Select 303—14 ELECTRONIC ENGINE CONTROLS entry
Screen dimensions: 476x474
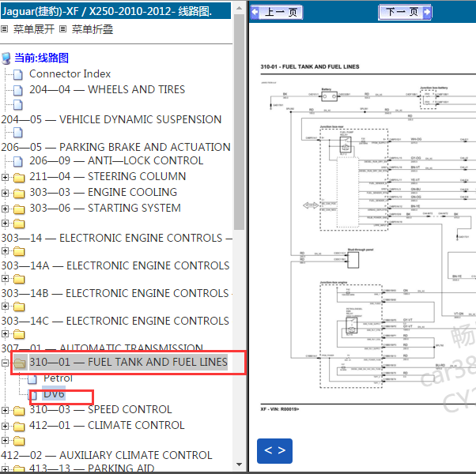(x=116, y=238)
